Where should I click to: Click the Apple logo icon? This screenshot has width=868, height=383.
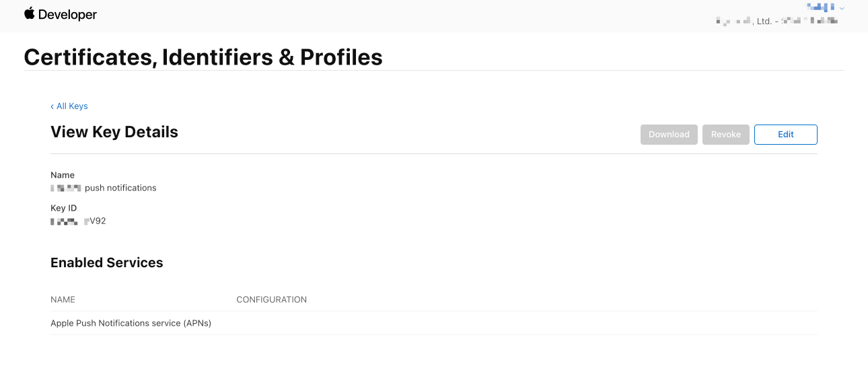(30, 13)
